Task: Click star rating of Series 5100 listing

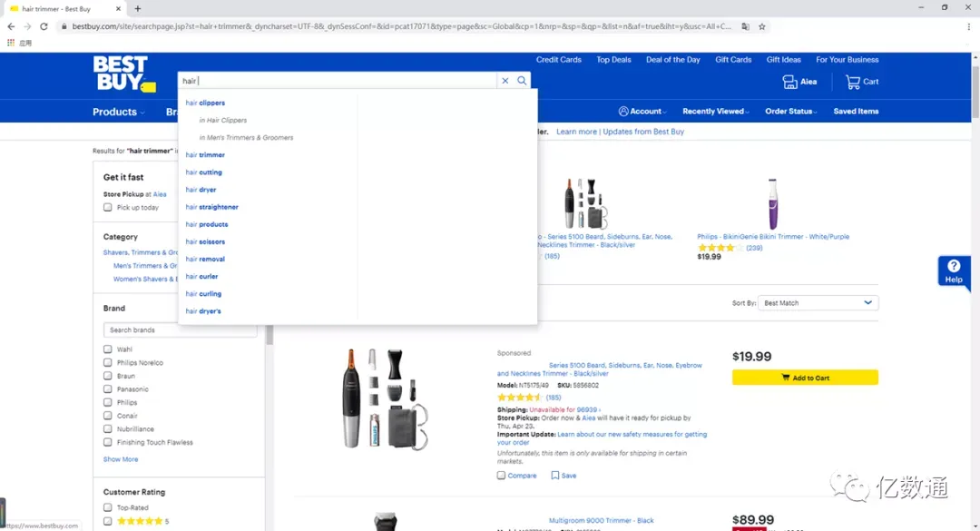Action: [x=519, y=398]
